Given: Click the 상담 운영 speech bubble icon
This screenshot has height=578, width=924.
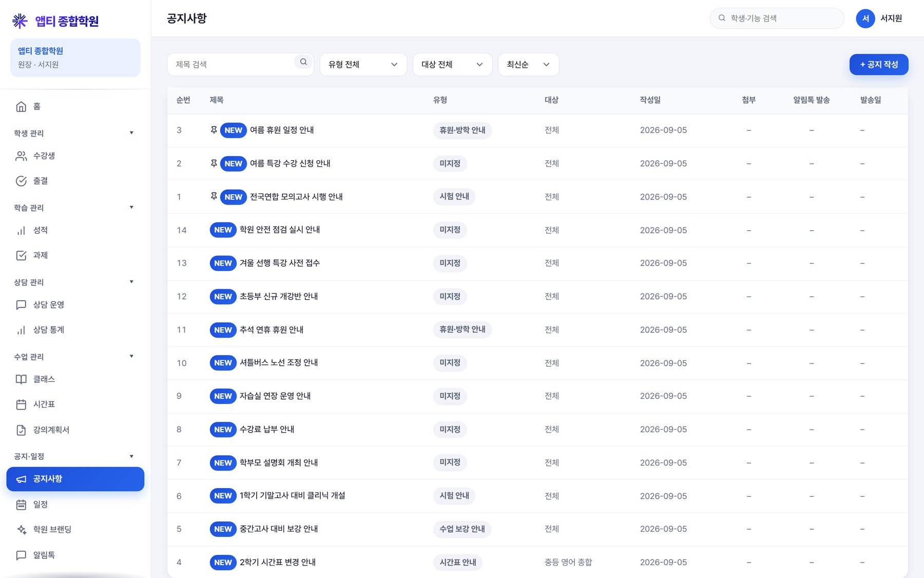Looking at the screenshot, I should pos(21,305).
